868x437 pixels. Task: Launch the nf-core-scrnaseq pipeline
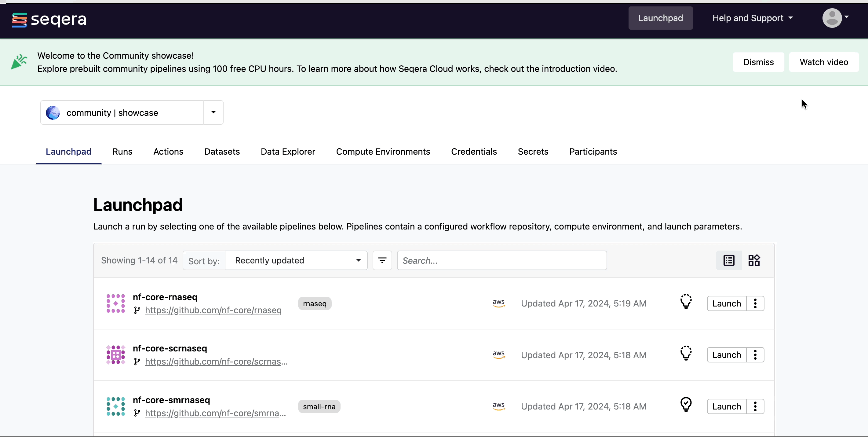tap(726, 355)
